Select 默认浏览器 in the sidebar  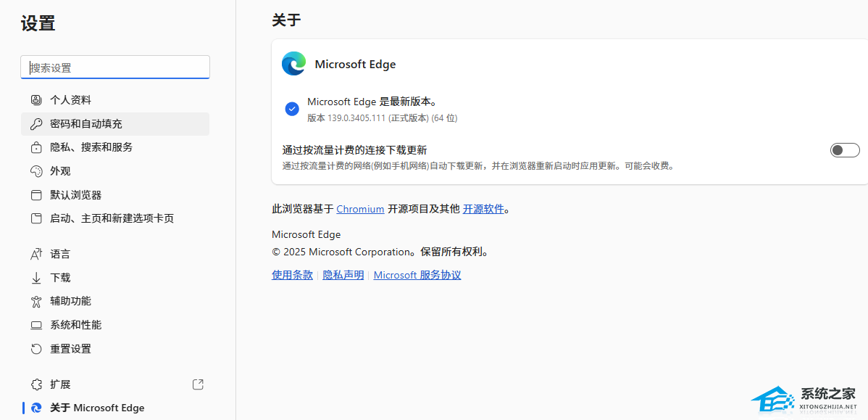click(115, 195)
